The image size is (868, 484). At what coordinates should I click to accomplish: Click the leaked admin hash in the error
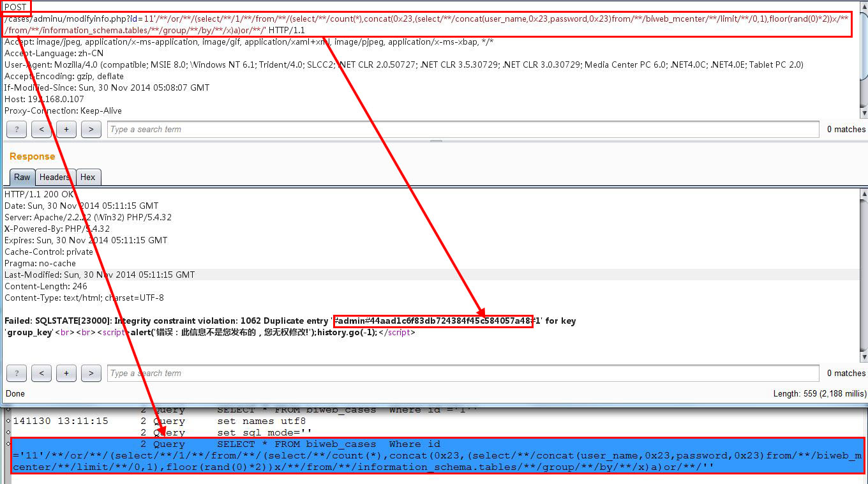(x=433, y=321)
